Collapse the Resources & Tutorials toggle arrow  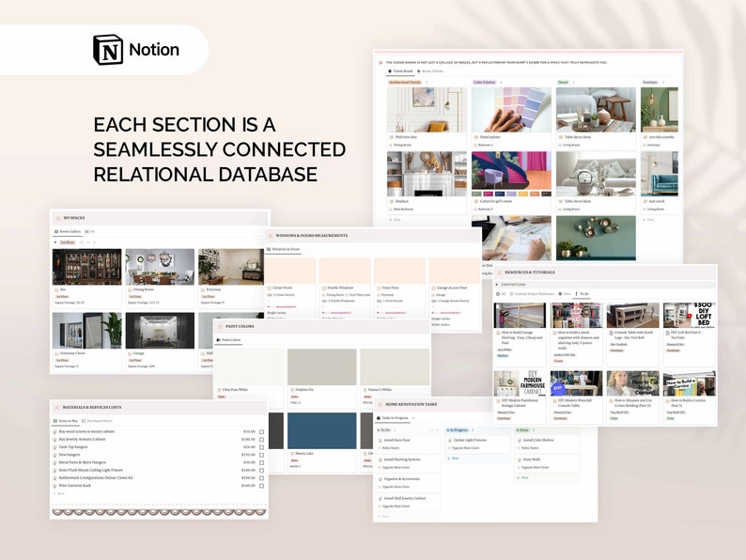(497, 284)
